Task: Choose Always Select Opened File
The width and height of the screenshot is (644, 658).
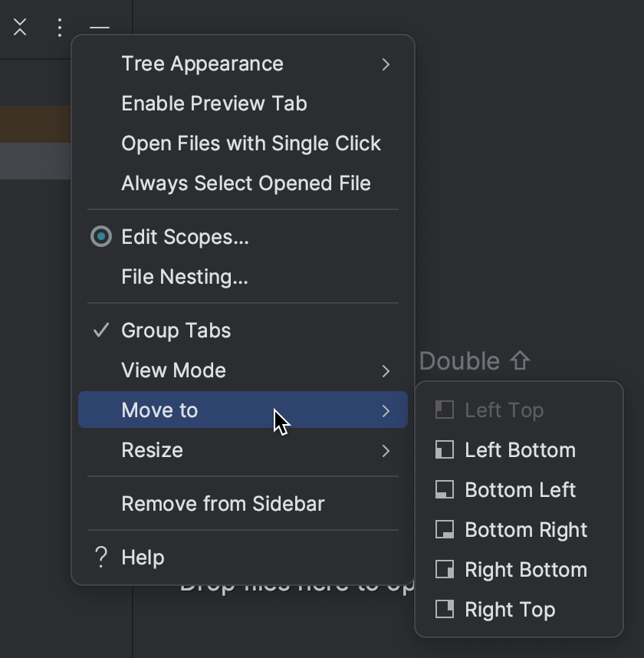Action: 245,183
